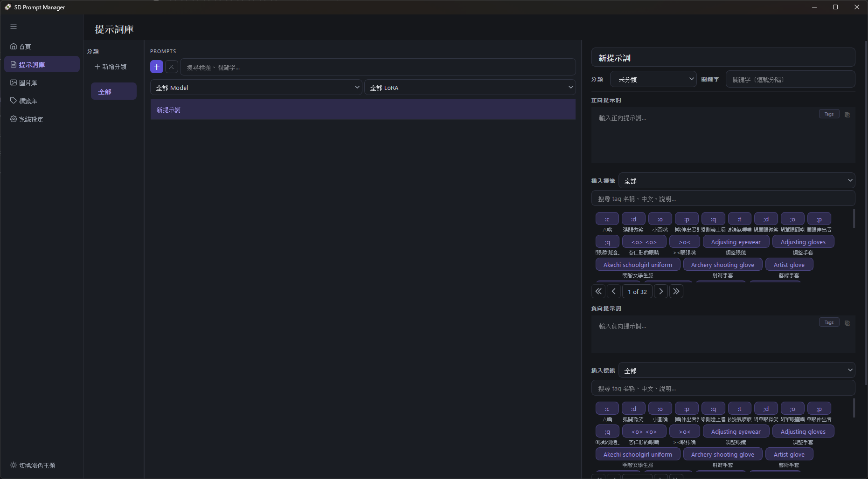Focus the 搜尋標題、關鍵字 search field
868x479 pixels.
coord(378,67)
